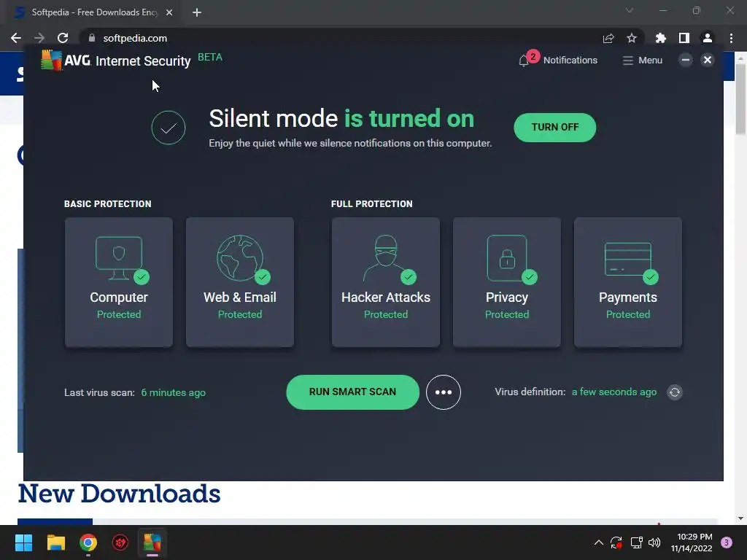Close the AVG Internet Security window
The height and width of the screenshot is (560, 747).
pyautogui.click(x=708, y=60)
